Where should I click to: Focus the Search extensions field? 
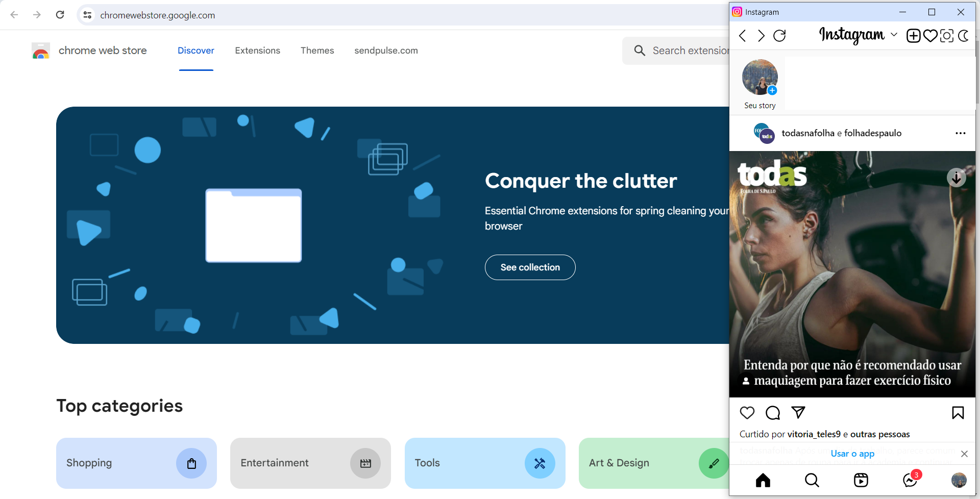point(676,51)
